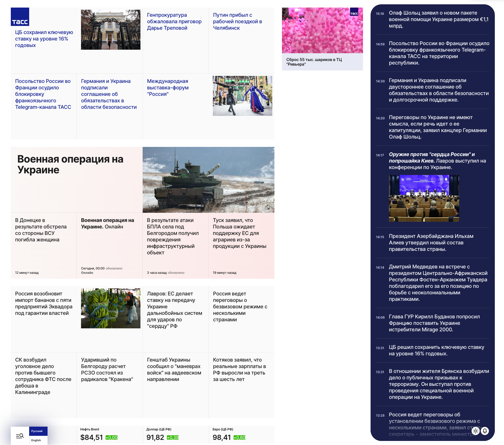Click the Военная операция на Украине section heading

coord(70,164)
